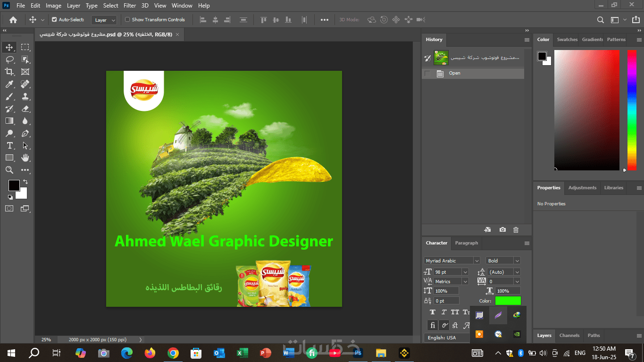Create new snapshot in History panel
The image size is (644, 362).
[502, 230]
